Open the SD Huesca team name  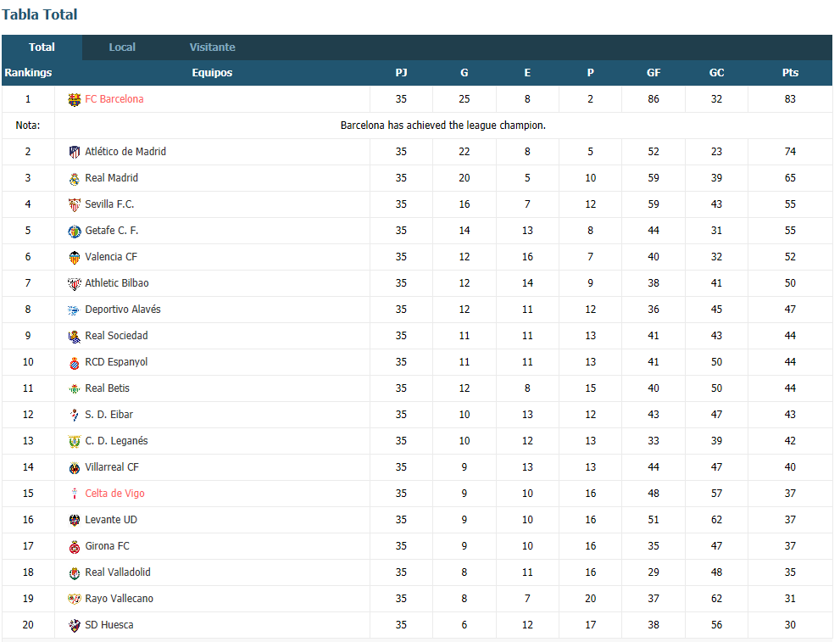[x=108, y=624]
